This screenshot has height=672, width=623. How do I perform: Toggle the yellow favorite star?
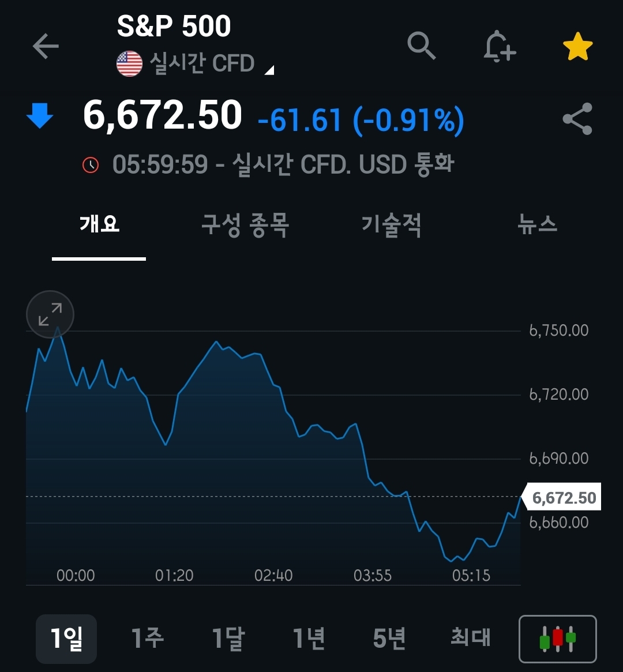(x=577, y=47)
